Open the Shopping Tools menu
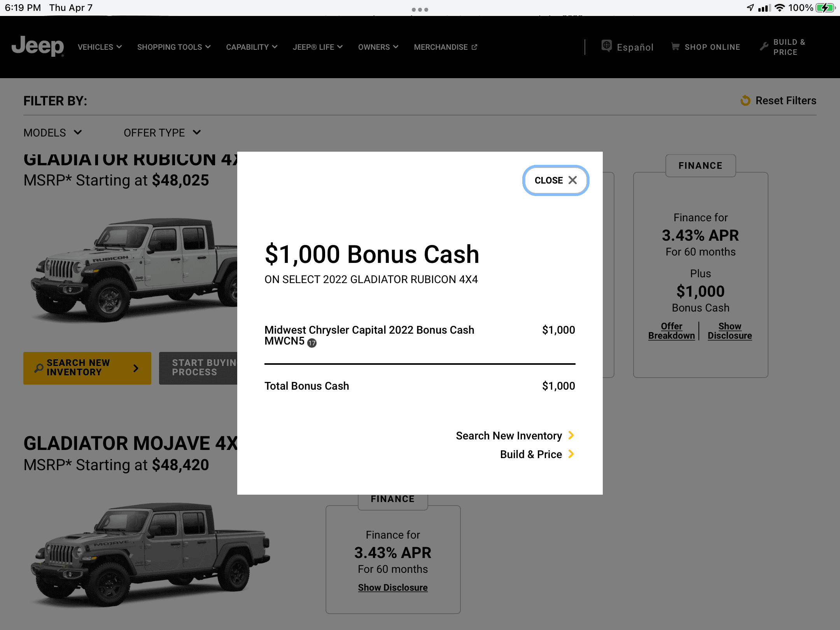This screenshot has width=840, height=630. tap(174, 47)
